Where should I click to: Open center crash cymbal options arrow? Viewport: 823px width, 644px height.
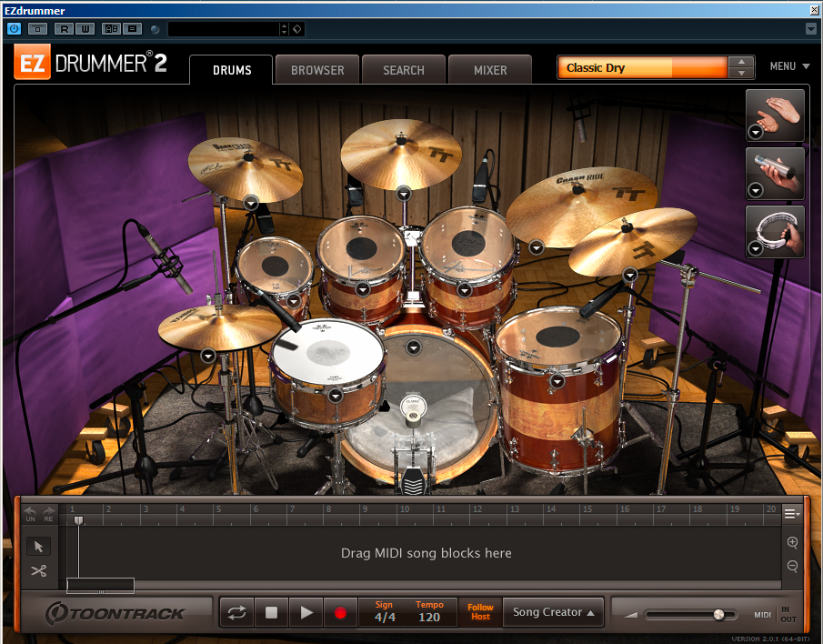pos(403,195)
